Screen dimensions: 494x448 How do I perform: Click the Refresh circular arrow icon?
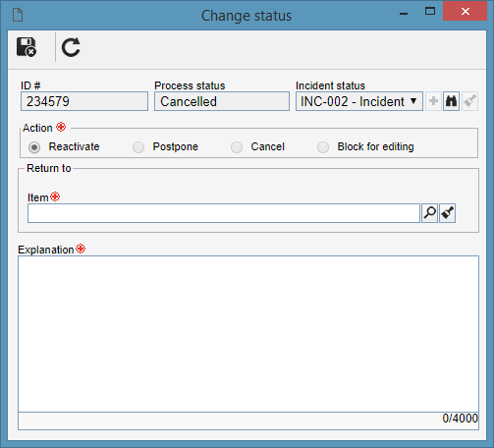click(71, 47)
